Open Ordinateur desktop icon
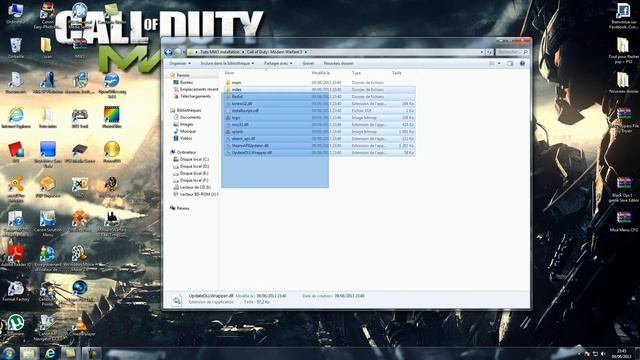Image resolution: width=640 pixels, height=360 pixels. 16,13
